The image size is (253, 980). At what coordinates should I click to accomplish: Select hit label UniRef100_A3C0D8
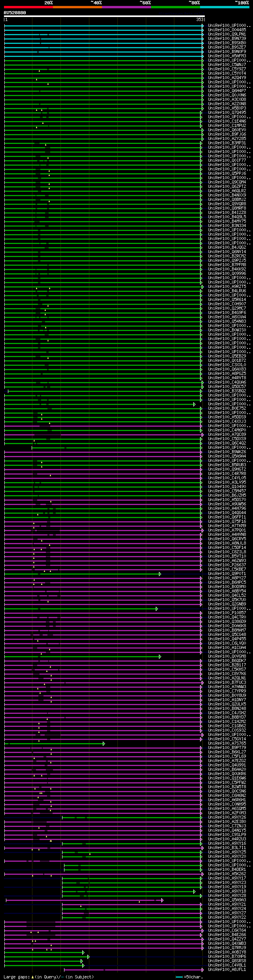[x=227, y=100]
